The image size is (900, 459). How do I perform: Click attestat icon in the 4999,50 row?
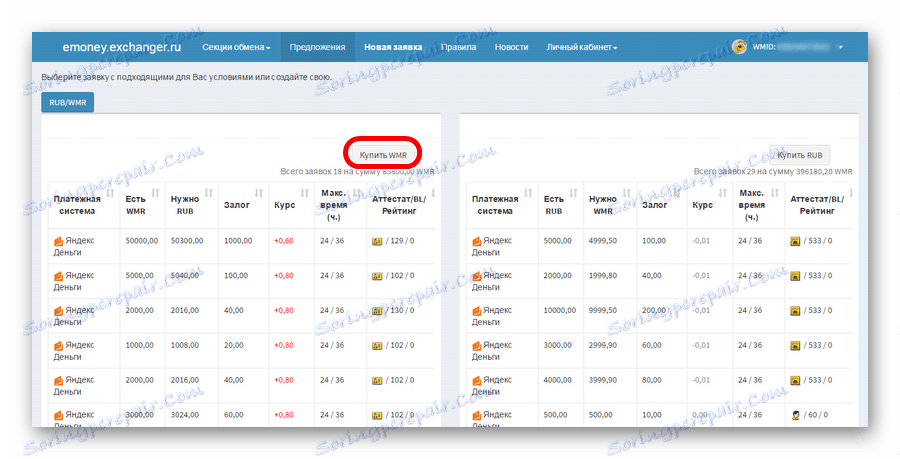point(795,242)
